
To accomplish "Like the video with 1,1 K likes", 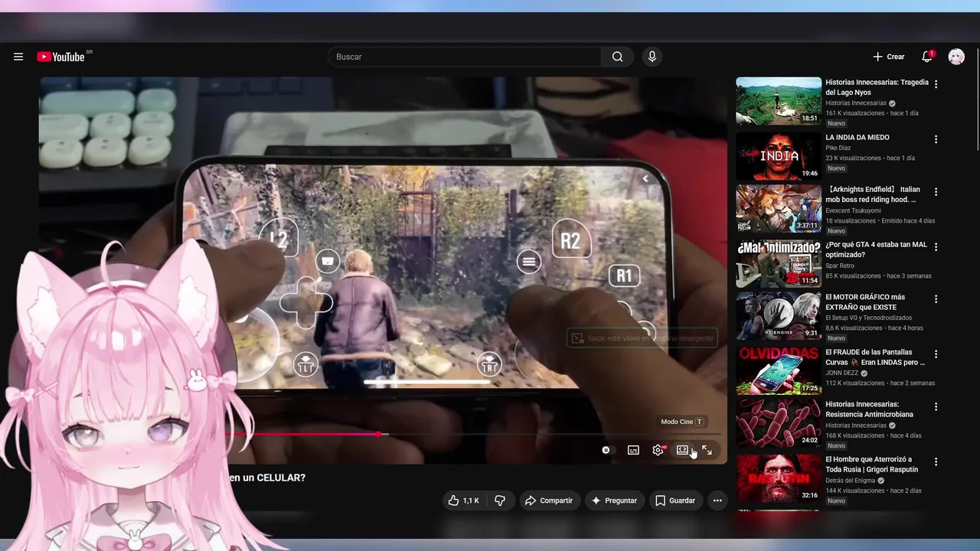I will point(464,500).
